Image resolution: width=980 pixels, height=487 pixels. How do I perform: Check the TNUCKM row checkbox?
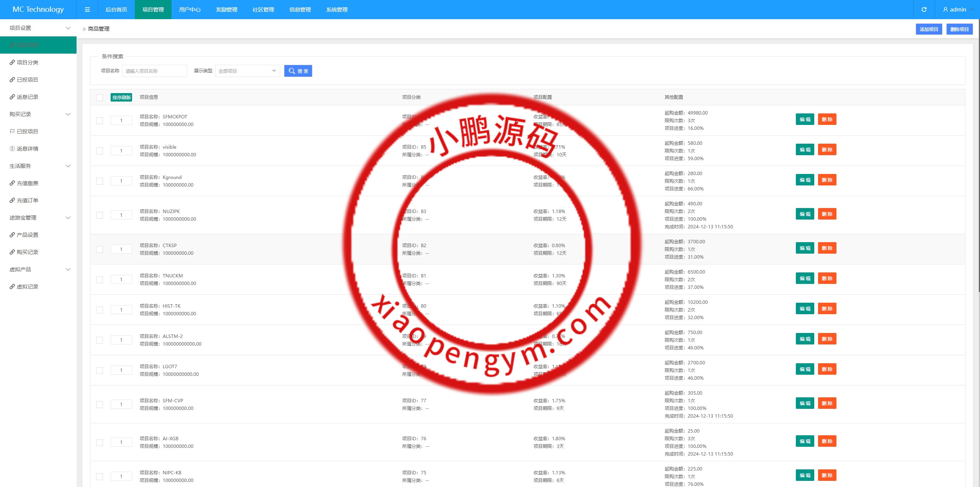[100, 279]
